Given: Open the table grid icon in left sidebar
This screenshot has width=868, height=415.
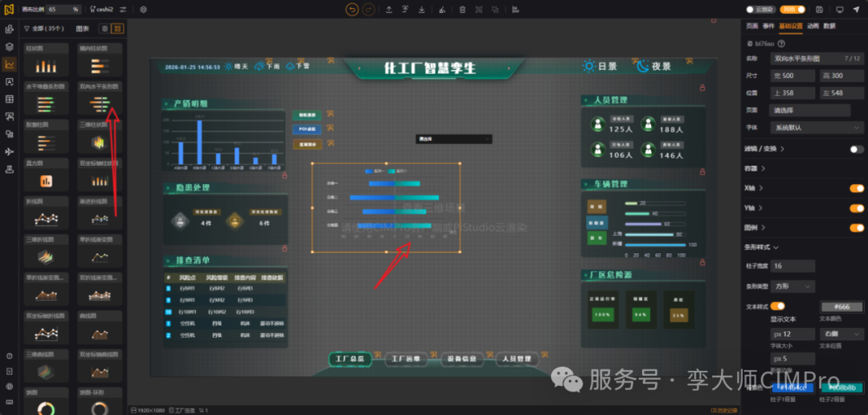Looking at the screenshot, I should click(x=10, y=99).
